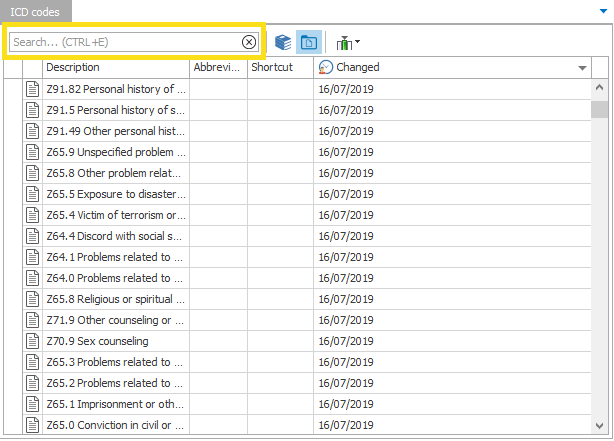Select Z64.4 Discord with social entry
This screenshot has width=614, height=441.
coord(114,236)
